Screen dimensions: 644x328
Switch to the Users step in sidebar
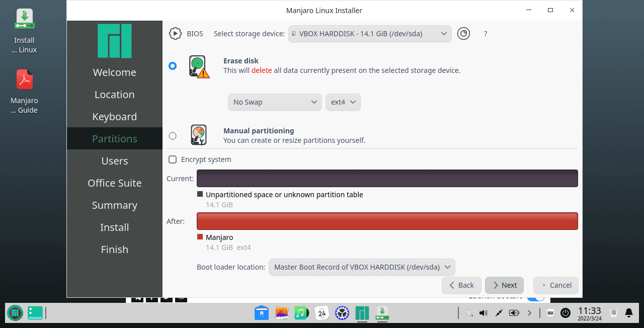click(114, 160)
